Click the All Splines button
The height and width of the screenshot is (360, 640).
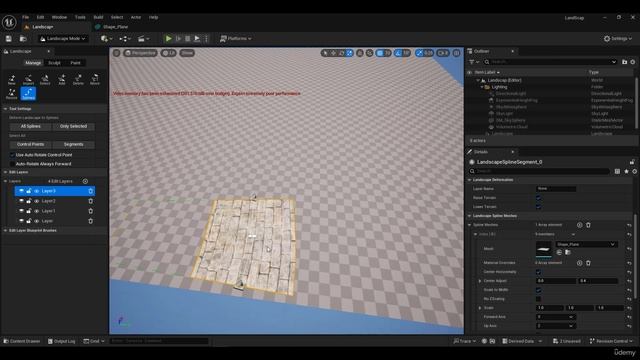click(31, 127)
